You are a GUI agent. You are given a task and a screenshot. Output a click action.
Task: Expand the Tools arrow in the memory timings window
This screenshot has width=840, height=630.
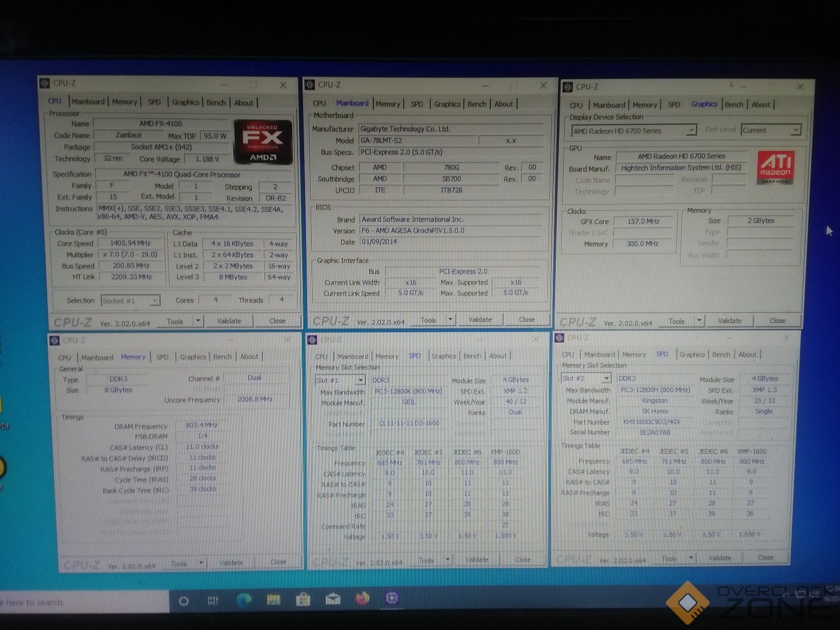click(201, 563)
